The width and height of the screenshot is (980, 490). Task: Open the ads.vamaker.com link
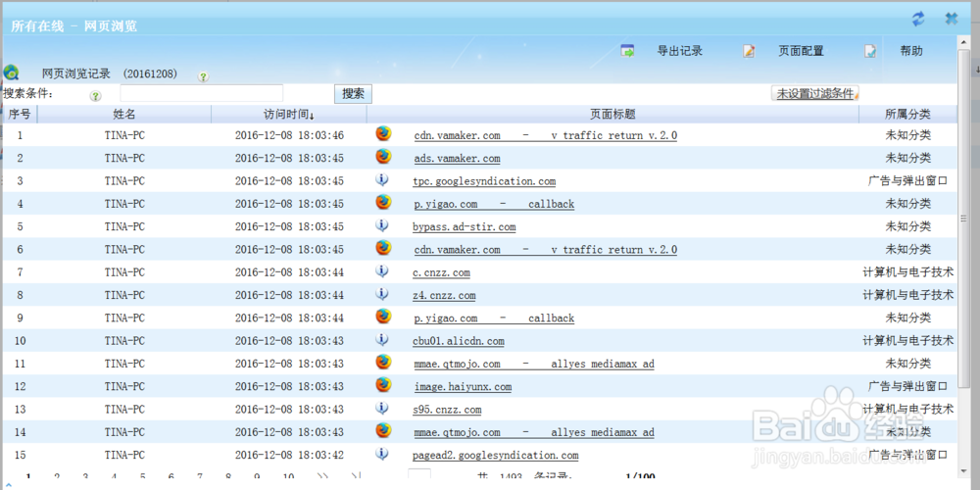[457, 159]
